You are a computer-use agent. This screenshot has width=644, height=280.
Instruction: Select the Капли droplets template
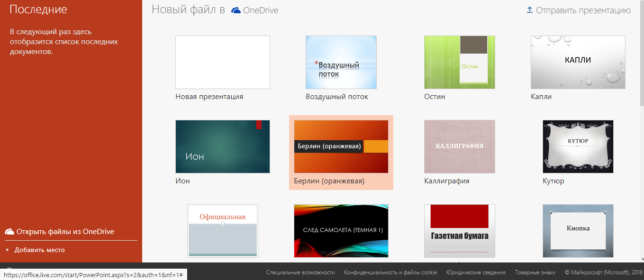(x=578, y=62)
